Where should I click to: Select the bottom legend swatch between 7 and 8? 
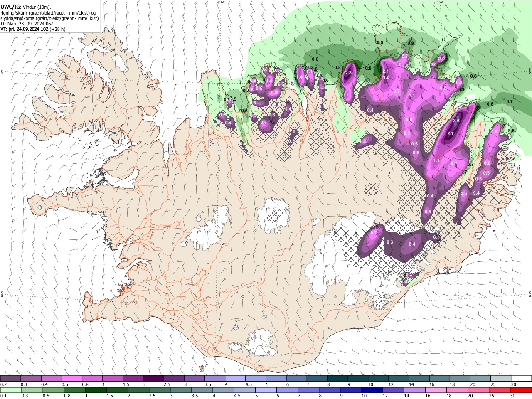(x=308, y=390)
